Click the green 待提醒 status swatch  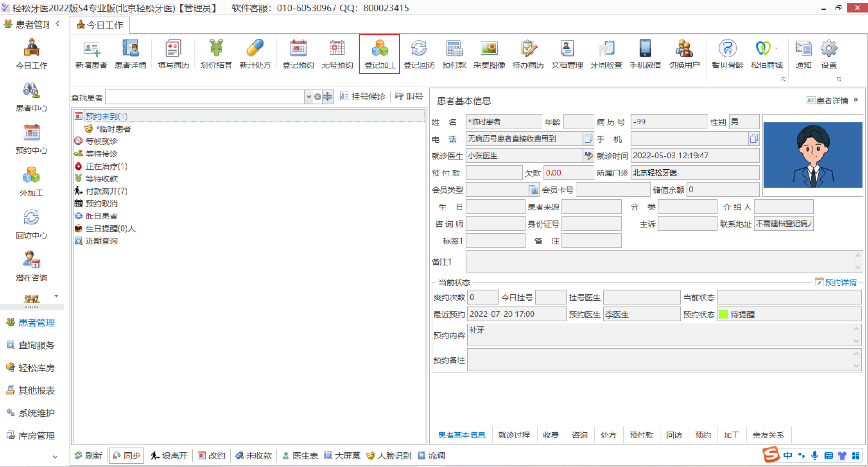coord(723,314)
